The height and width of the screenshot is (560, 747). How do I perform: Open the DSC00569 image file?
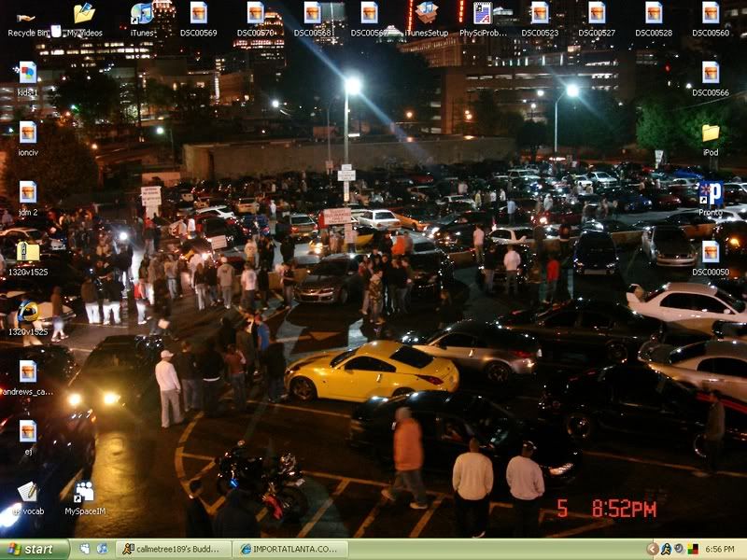point(198,13)
